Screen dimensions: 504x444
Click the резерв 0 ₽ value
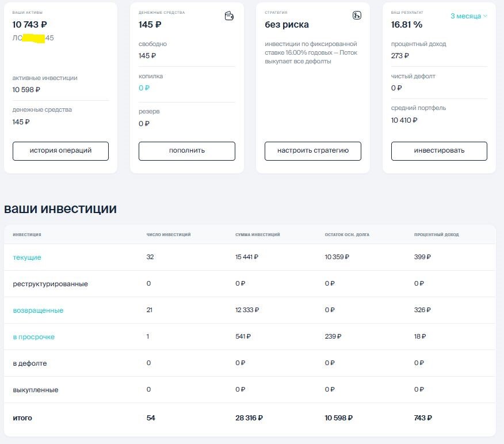[144, 124]
